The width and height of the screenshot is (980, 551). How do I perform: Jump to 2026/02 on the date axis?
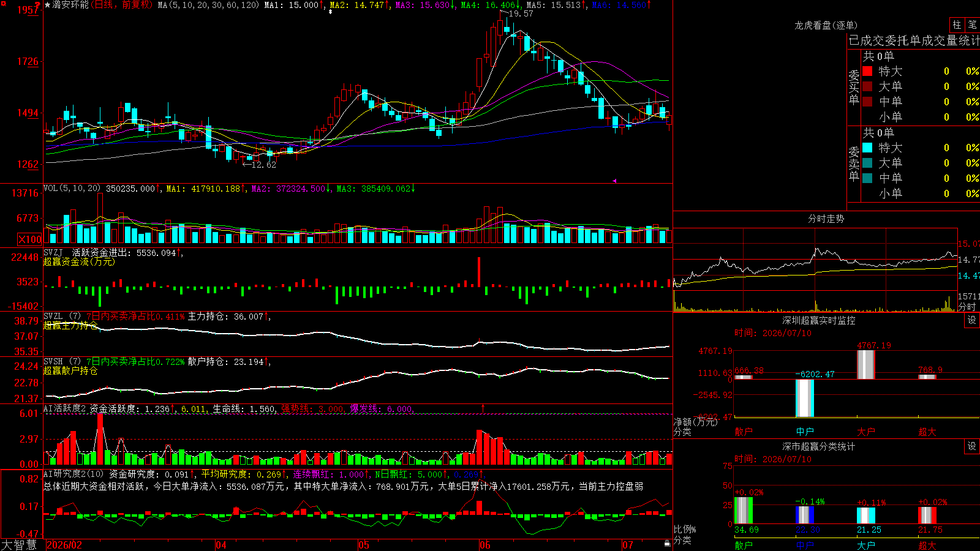[64, 545]
